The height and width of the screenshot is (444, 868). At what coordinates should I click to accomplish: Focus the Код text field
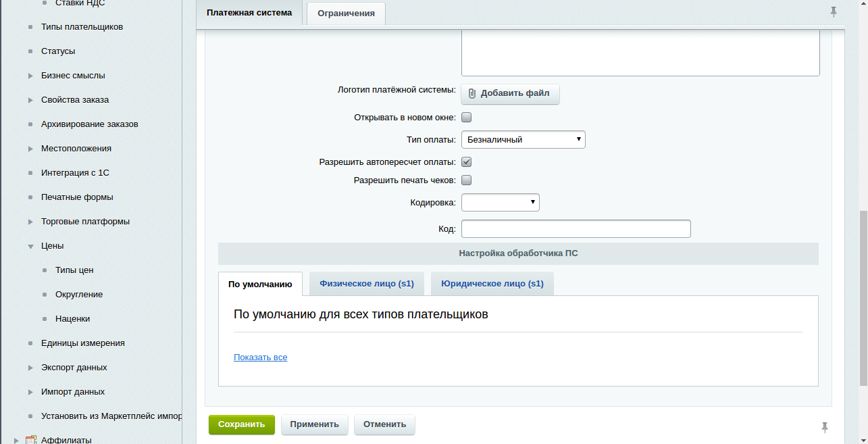pyautogui.click(x=576, y=229)
